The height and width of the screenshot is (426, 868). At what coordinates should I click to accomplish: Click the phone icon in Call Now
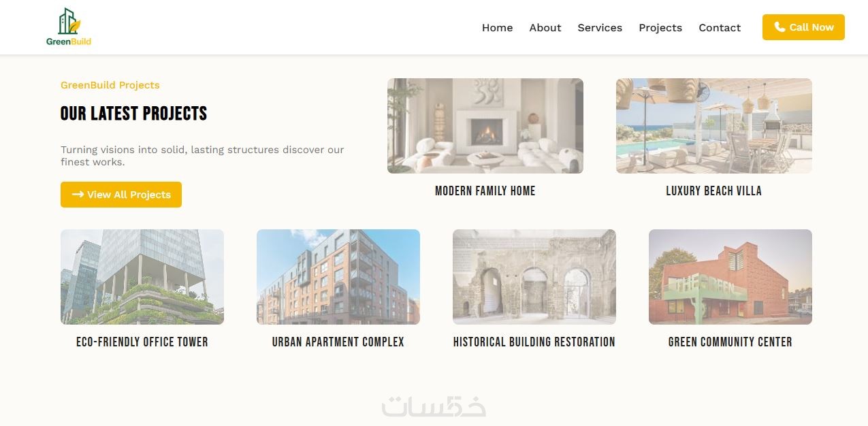pos(779,27)
